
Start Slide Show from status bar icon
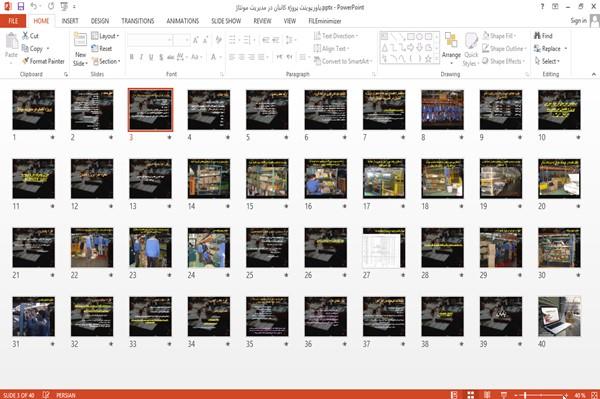pyautogui.click(x=504, y=395)
